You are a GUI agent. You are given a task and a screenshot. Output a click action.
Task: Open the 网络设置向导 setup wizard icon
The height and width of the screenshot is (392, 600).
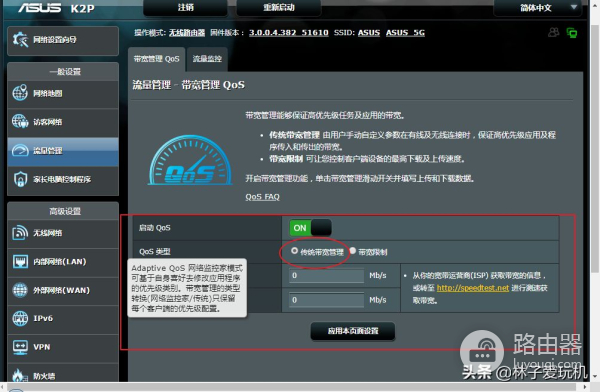[x=20, y=39]
